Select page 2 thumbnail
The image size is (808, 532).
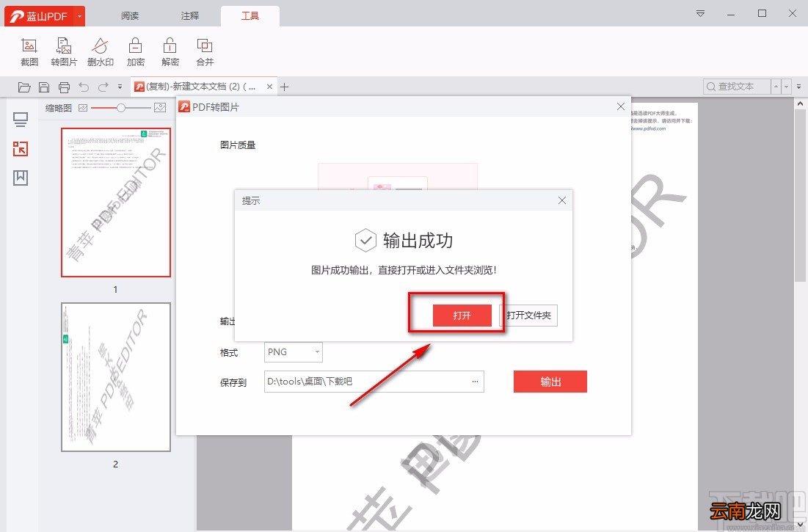[116, 377]
